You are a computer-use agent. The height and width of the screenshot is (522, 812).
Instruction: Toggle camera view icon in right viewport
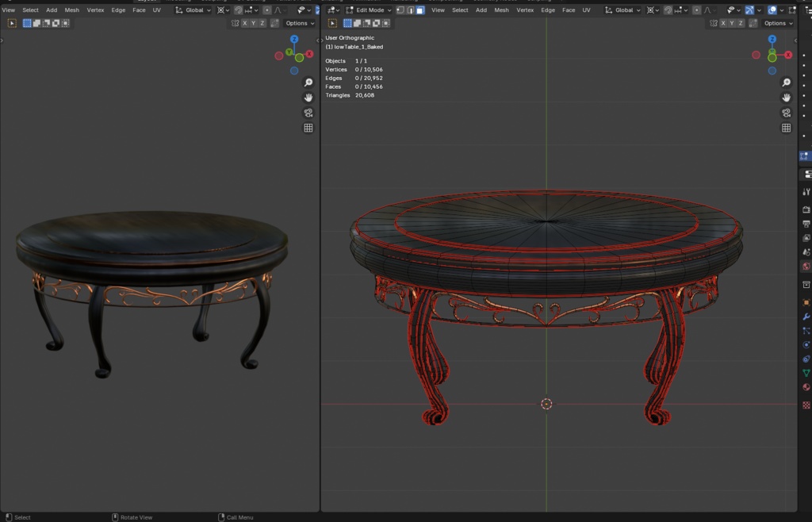click(786, 113)
